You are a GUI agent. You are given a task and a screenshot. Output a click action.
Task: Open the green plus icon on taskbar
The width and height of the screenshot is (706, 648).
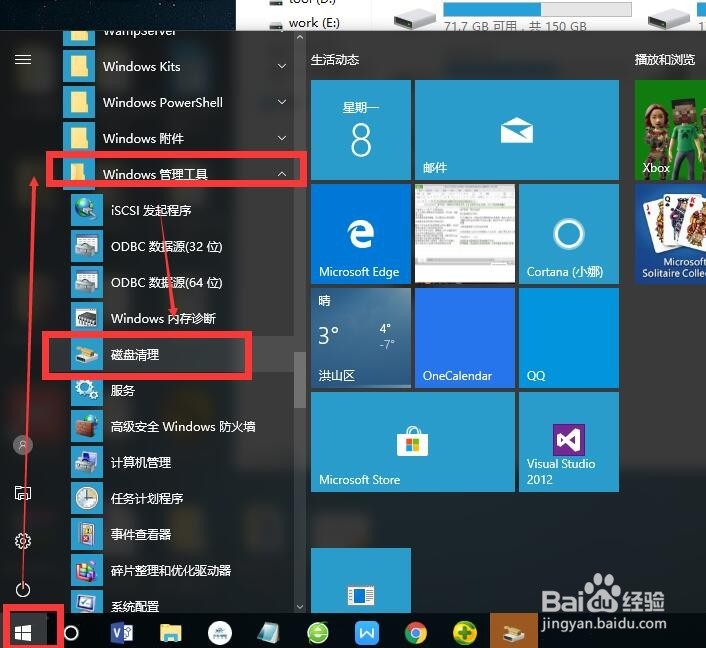click(465, 633)
